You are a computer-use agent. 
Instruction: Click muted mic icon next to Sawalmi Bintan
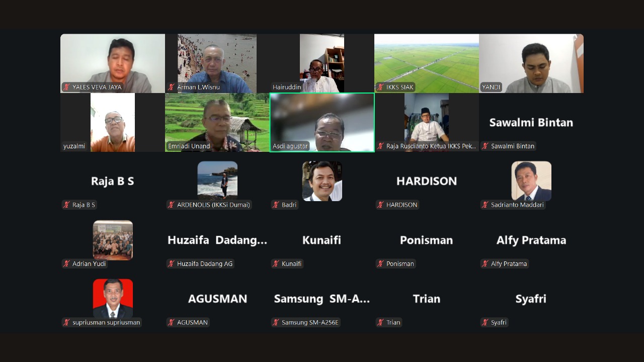click(485, 146)
